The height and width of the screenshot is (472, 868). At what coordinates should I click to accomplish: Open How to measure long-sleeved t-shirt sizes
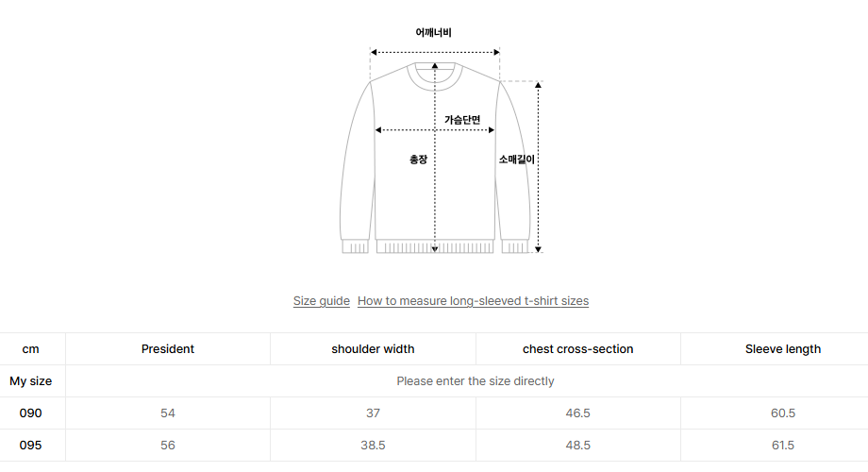tap(473, 301)
